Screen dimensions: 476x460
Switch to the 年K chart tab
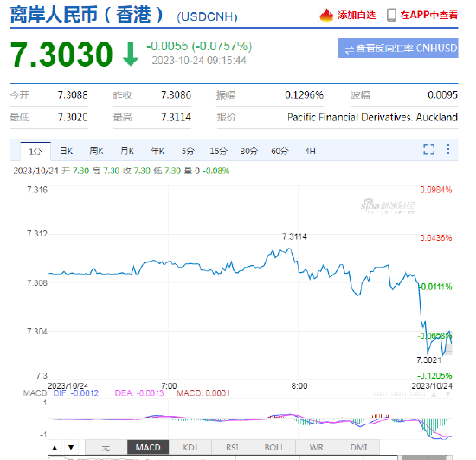pyautogui.click(x=158, y=151)
